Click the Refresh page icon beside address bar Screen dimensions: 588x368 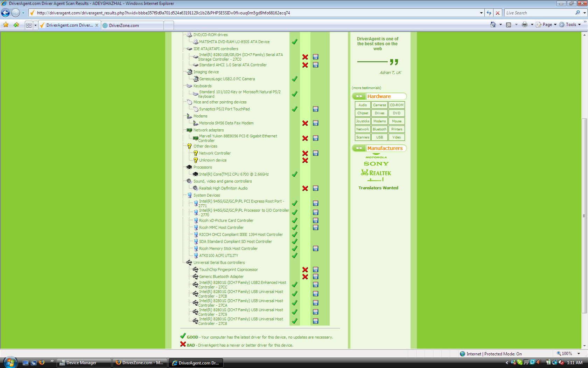pos(489,13)
